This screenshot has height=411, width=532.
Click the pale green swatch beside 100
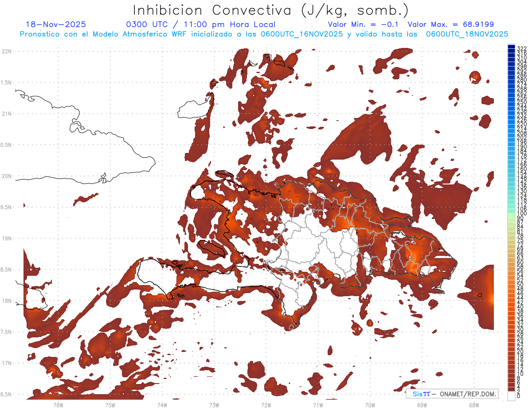512,215
